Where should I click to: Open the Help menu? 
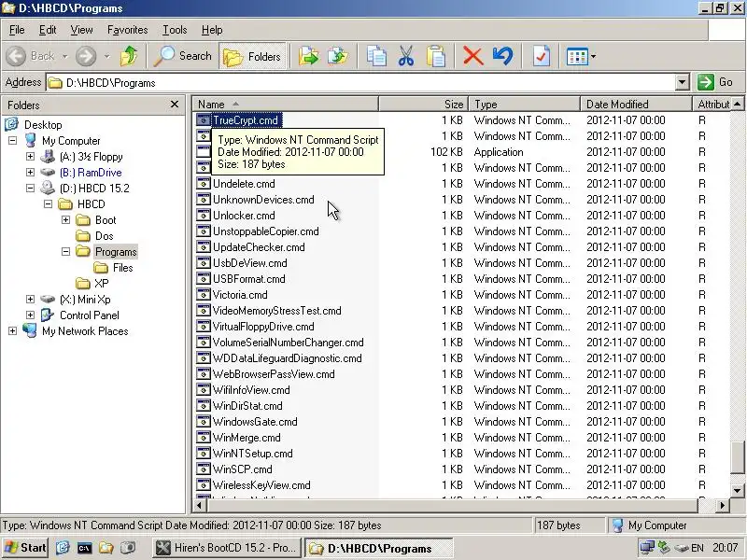point(212,30)
